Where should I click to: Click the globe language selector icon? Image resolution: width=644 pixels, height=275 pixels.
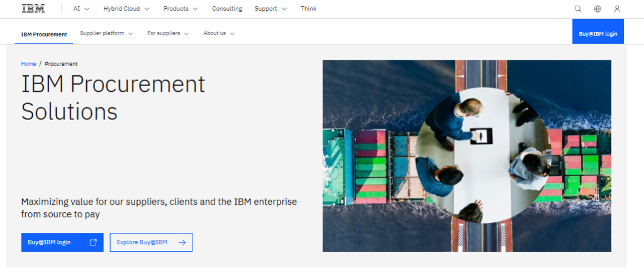[x=597, y=9]
